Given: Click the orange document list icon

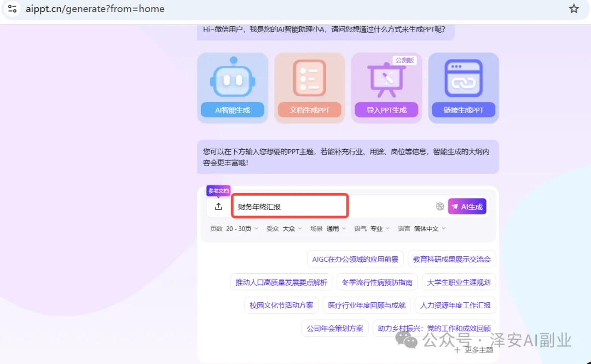Looking at the screenshot, I should coord(309,78).
